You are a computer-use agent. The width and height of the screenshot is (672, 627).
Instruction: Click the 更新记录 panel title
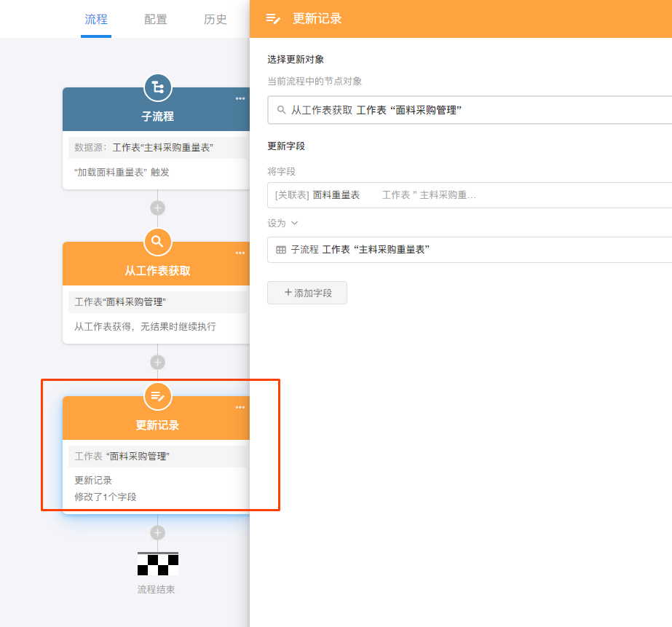pyautogui.click(x=317, y=19)
